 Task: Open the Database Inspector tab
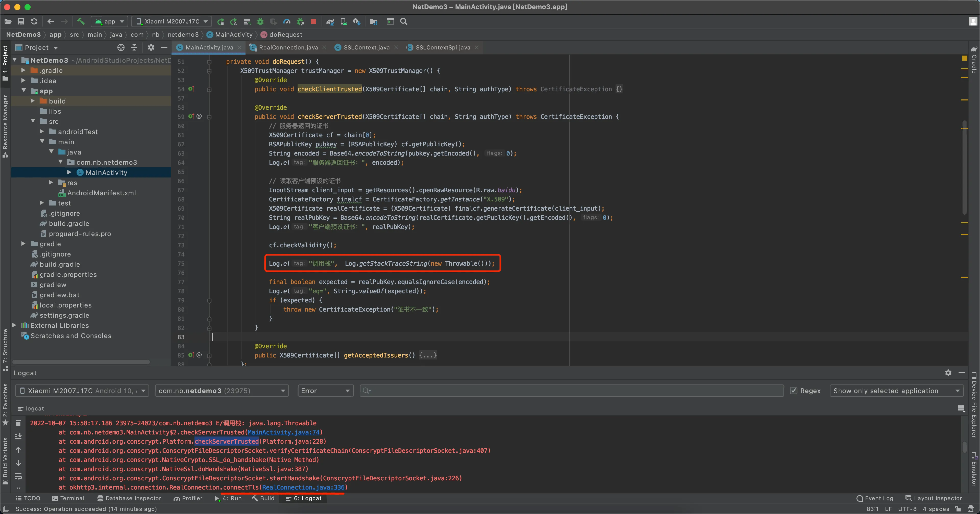click(x=129, y=498)
